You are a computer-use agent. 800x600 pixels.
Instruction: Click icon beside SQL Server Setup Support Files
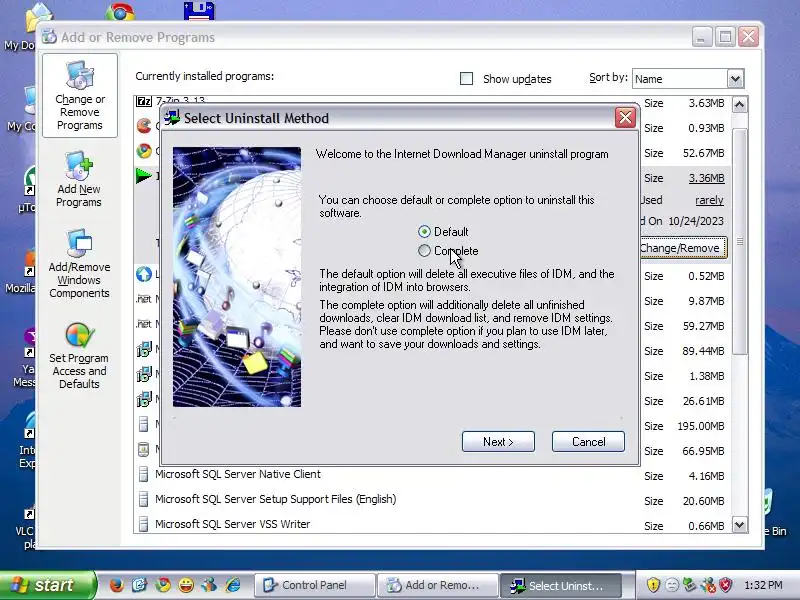[143, 499]
